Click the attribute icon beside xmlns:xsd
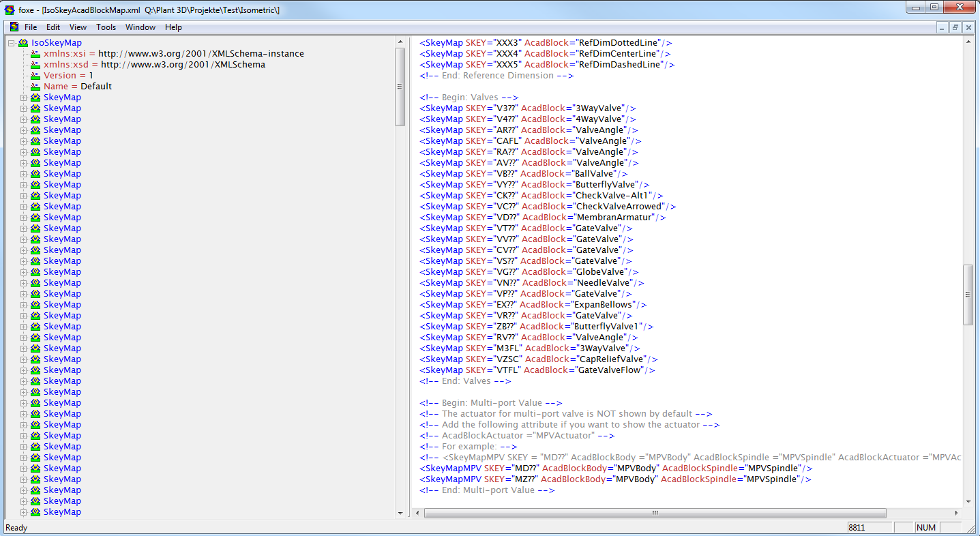980x536 pixels. [x=35, y=64]
